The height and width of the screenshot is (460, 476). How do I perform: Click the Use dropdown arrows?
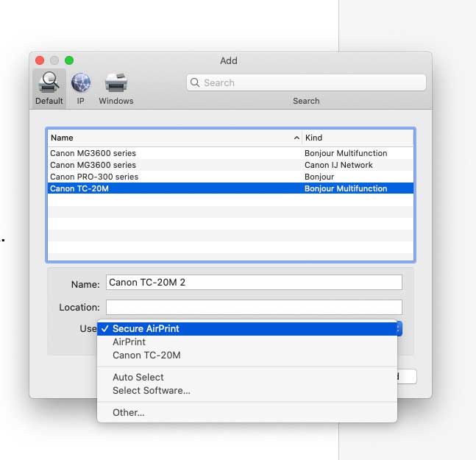(399, 328)
